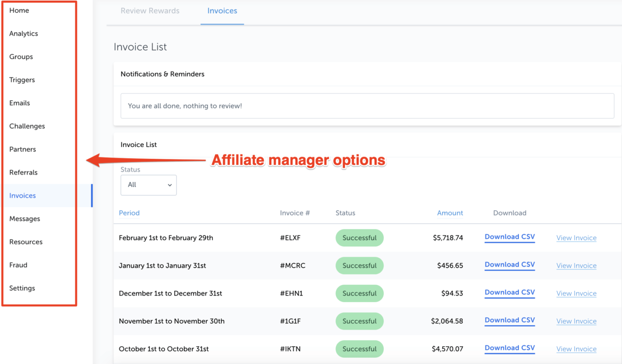Open the Settings page from sidebar
This screenshot has height=364, width=622.
click(x=22, y=288)
